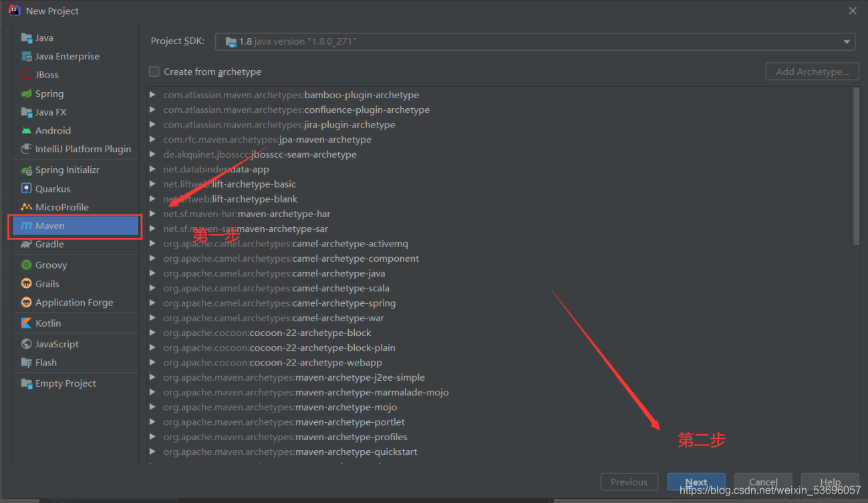868x503 pixels.
Task: Select the Gradle elephant icon
Action: (x=27, y=244)
